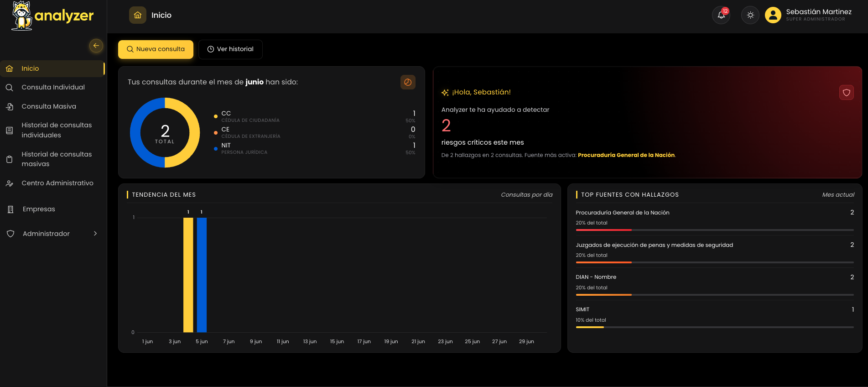Image resolution: width=868 pixels, height=387 pixels.
Task: Start a Nueva consulta
Action: pos(156,49)
